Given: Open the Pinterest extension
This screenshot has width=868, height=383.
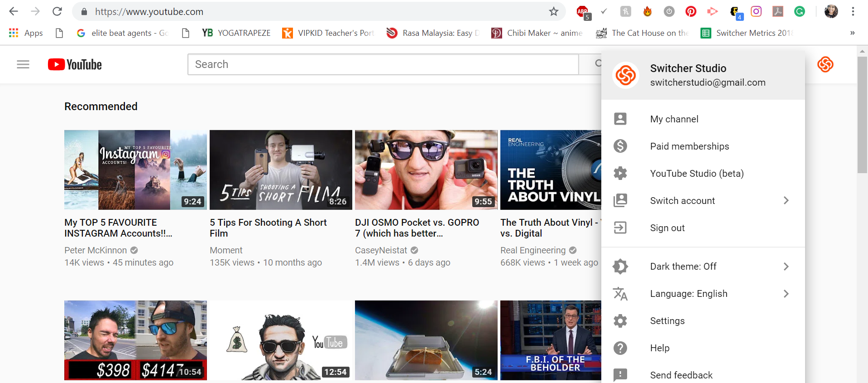Looking at the screenshot, I should [x=691, y=12].
